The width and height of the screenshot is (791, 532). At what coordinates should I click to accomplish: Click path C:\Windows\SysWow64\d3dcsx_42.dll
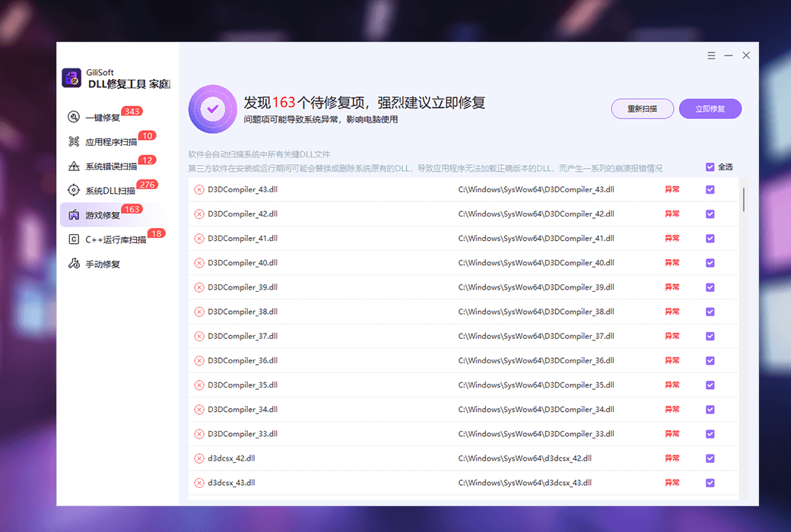(x=525, y=458)
